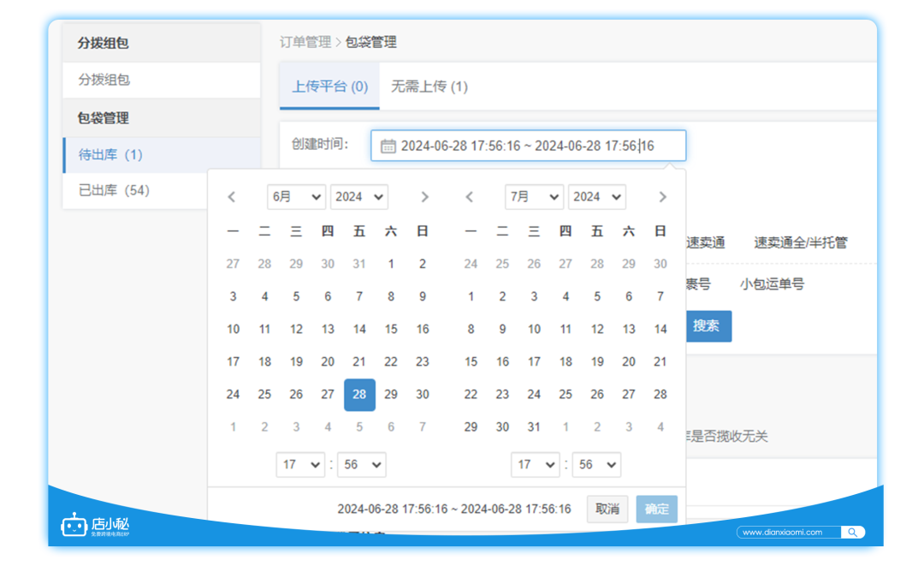
Task: Open the 6月 month dropdown
Action: pos(296,197)
